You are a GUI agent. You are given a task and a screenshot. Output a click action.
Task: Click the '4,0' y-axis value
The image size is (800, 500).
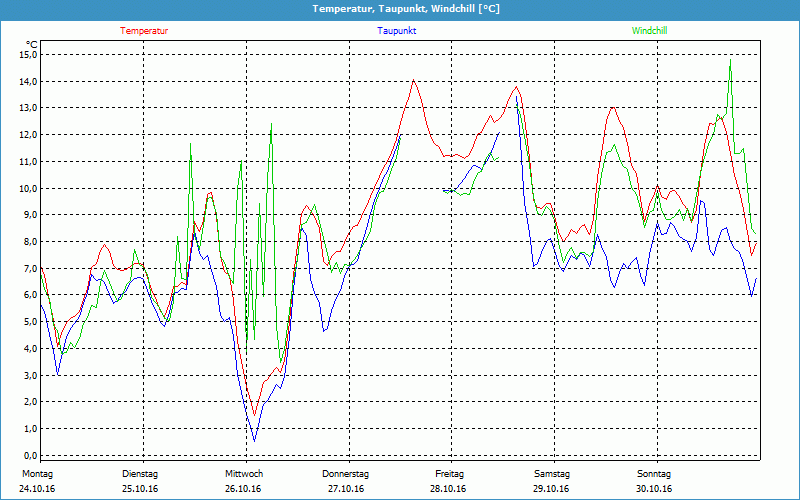coord(30,348)
